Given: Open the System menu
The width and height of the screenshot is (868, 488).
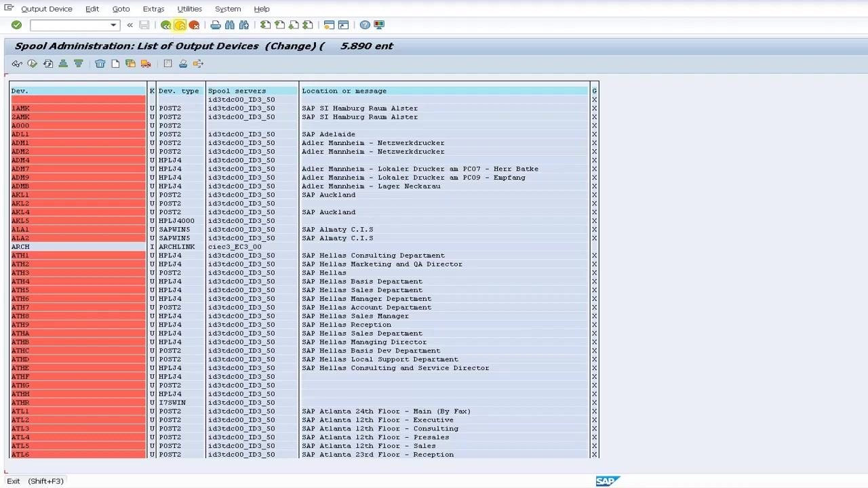Looking at the screenshot, I should 228,9.
